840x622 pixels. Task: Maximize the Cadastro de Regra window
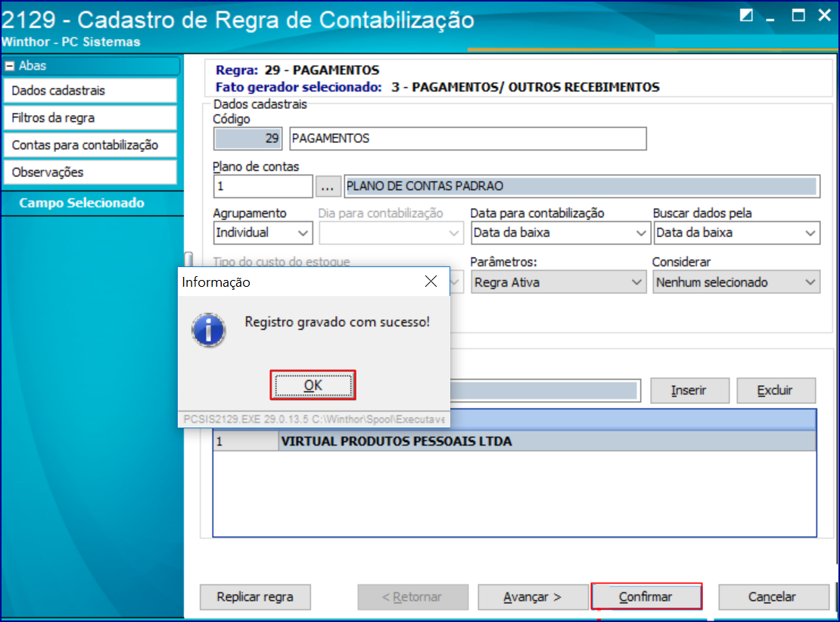click(798, 15)
